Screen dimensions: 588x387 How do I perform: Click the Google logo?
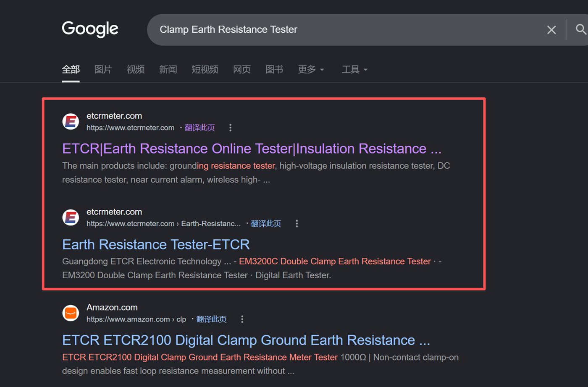(x=90, y=29)
